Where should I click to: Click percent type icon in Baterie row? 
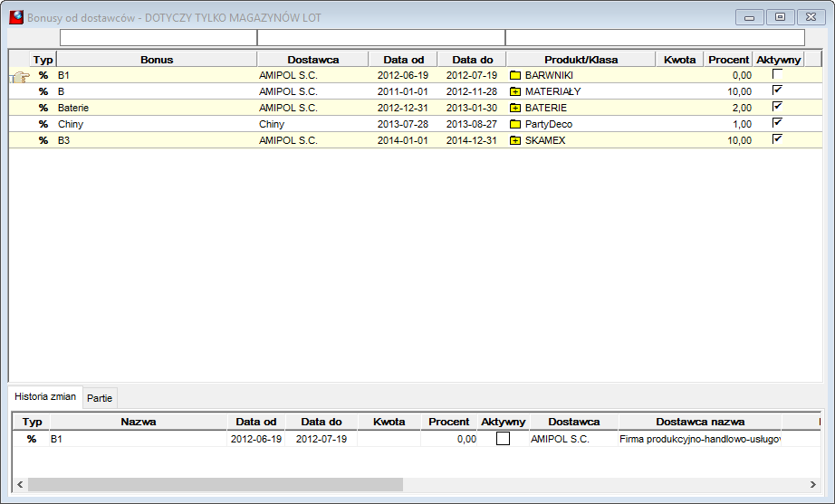click(43, 108)
